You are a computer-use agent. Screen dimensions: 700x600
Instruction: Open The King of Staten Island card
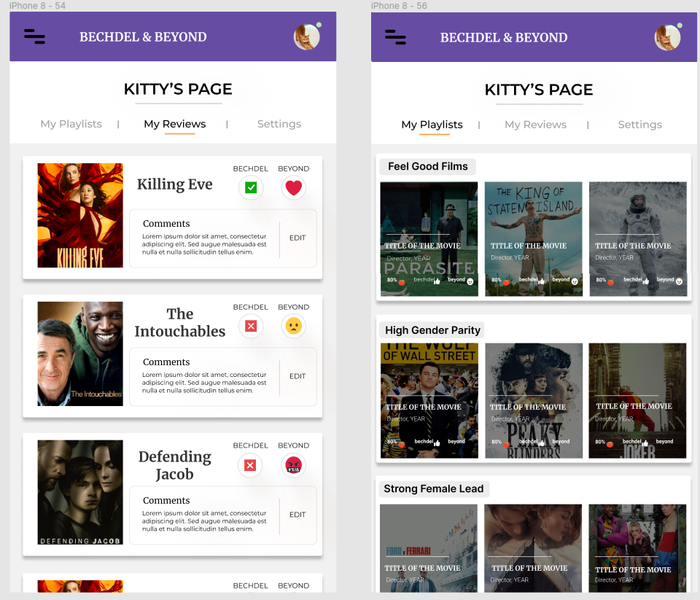pyautogui.click(x=534, y=239)
